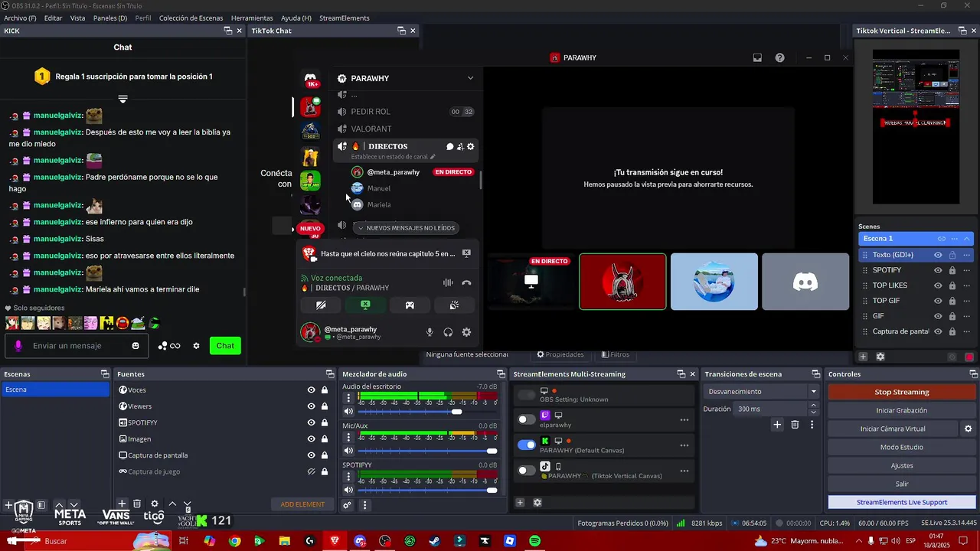Open Discord user settings gear
This screenshot has height=551, width=980.
(x=466, y=332)
